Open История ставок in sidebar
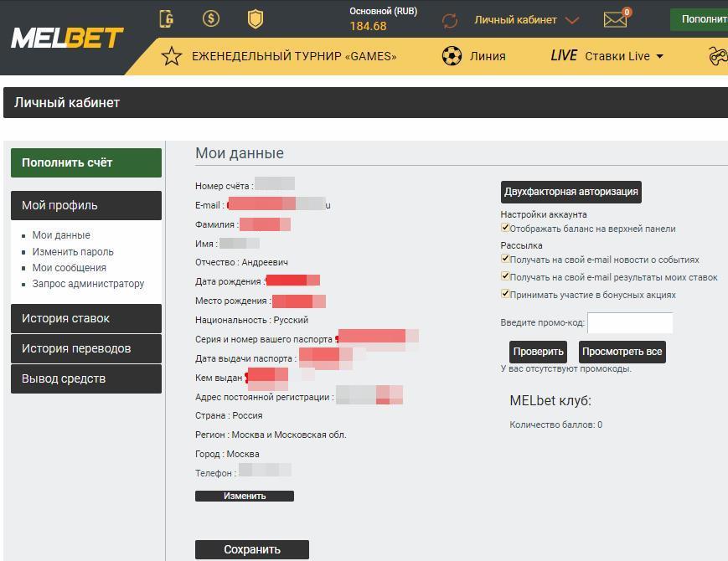The image size is (728, 561). point(85,318)
